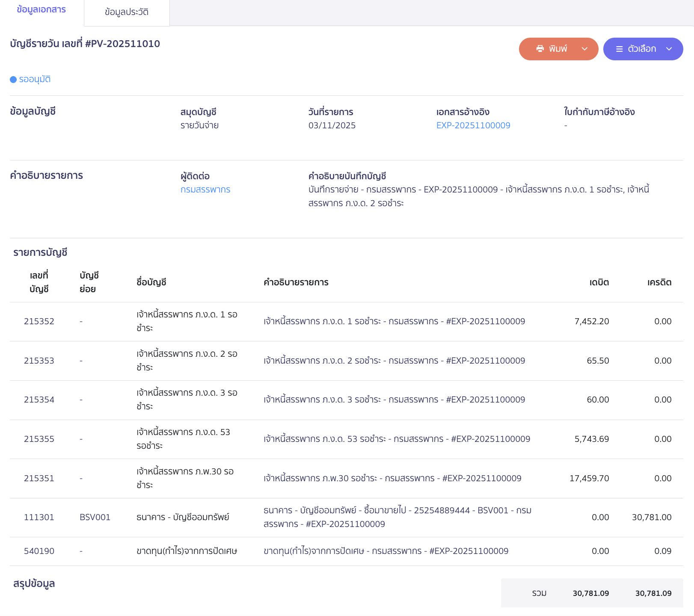Open reference document EXP-20251100009 link

click(x=473, y=125)
